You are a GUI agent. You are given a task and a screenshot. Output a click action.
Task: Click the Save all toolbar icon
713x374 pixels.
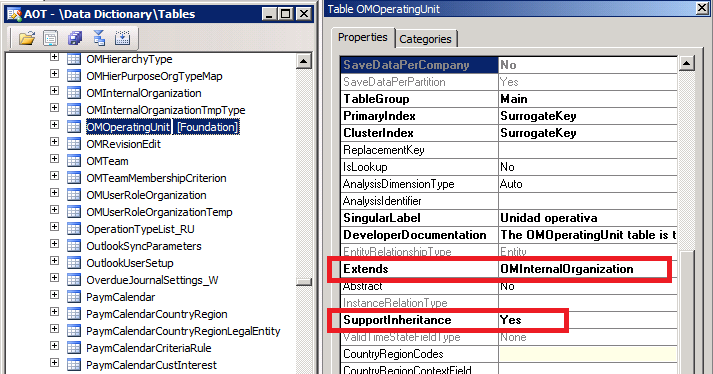(75, 38)
